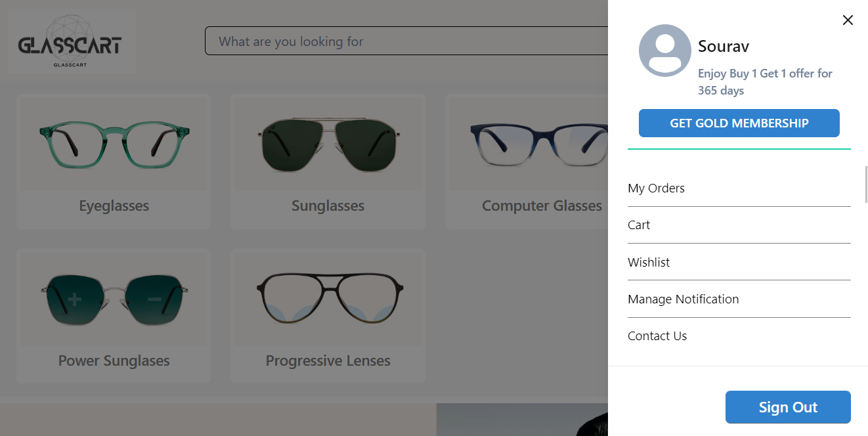Image resolution: width=868 pixels, height=436 pixels.
Task: Go to Cart from the drawer
Action: tap(739, 225)
